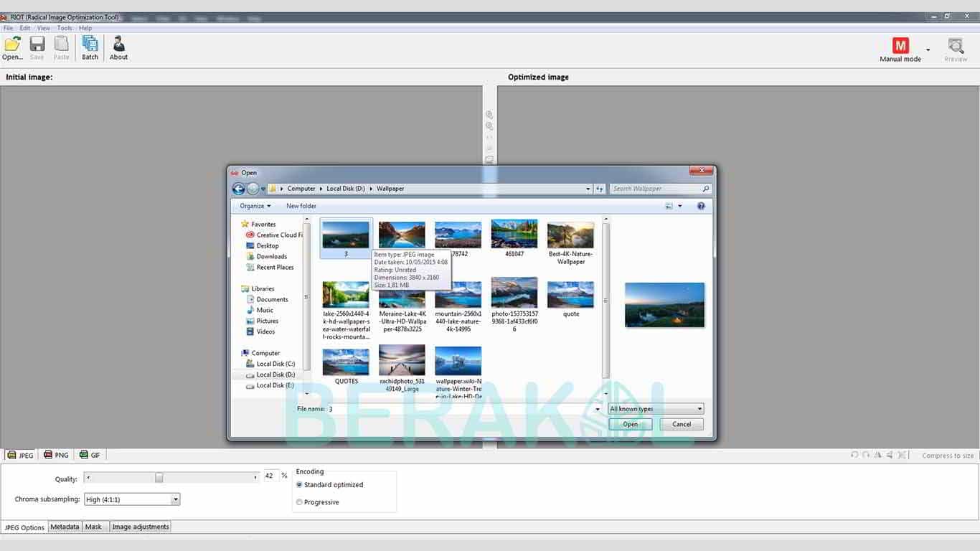
Task: Open the All known types filter dropdown
Action: pyautogui.click(x=656, y=409)
